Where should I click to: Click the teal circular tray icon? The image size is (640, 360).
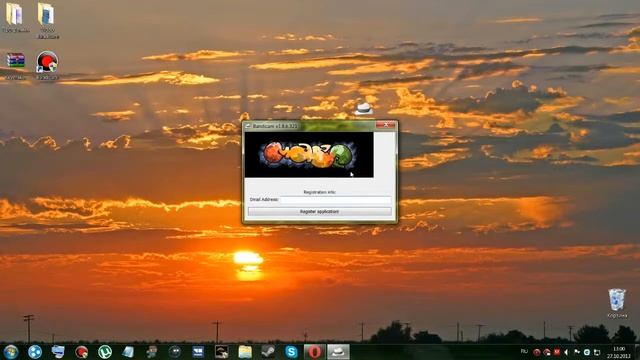coord(587,352)
